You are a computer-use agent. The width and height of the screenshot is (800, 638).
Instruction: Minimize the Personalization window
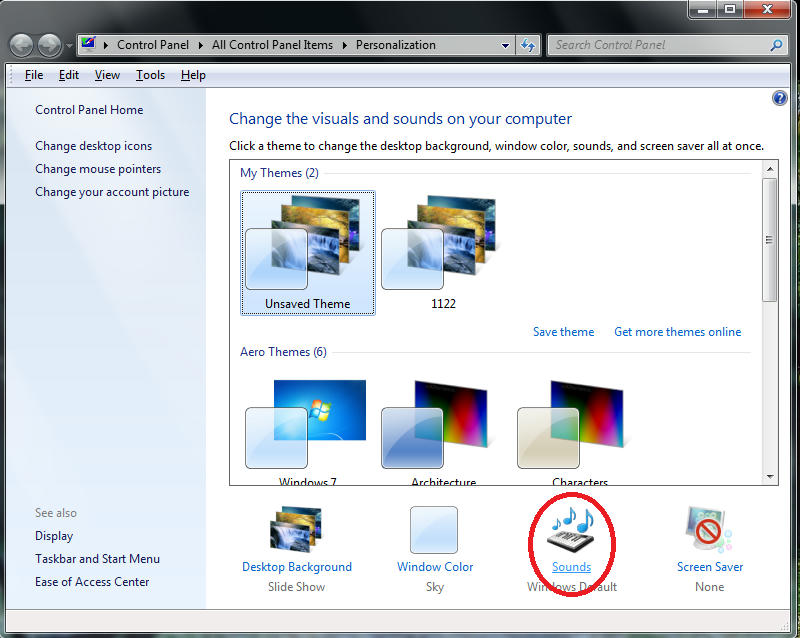[703, 9]
